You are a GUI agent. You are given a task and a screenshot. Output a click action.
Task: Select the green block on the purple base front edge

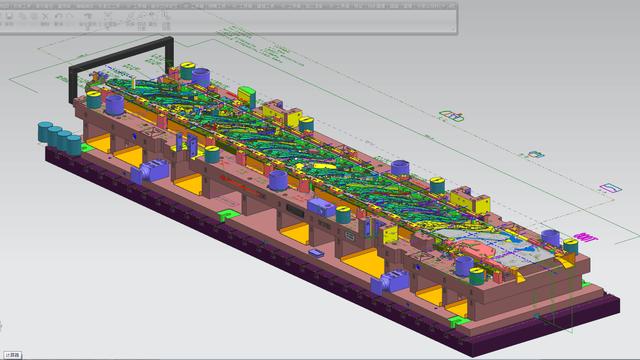pos(228,215)
